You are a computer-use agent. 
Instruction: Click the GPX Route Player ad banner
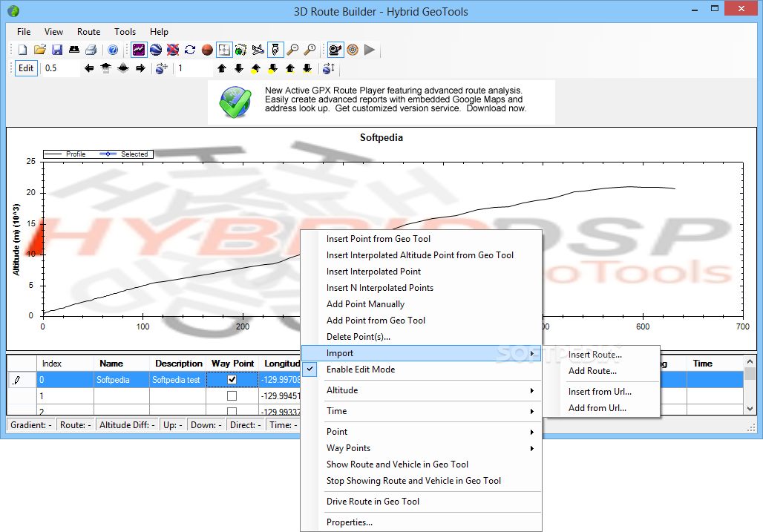(381, 102)
